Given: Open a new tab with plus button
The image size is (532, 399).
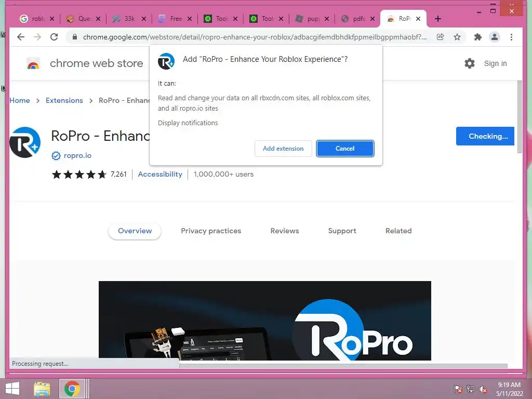Looking at the screenshot, I should pos(437,19).
